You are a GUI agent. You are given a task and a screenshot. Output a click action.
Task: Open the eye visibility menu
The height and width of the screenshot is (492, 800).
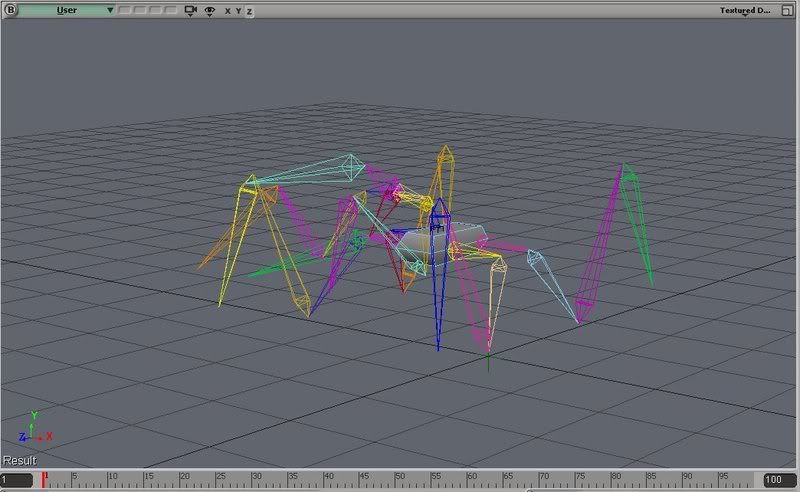210,11
